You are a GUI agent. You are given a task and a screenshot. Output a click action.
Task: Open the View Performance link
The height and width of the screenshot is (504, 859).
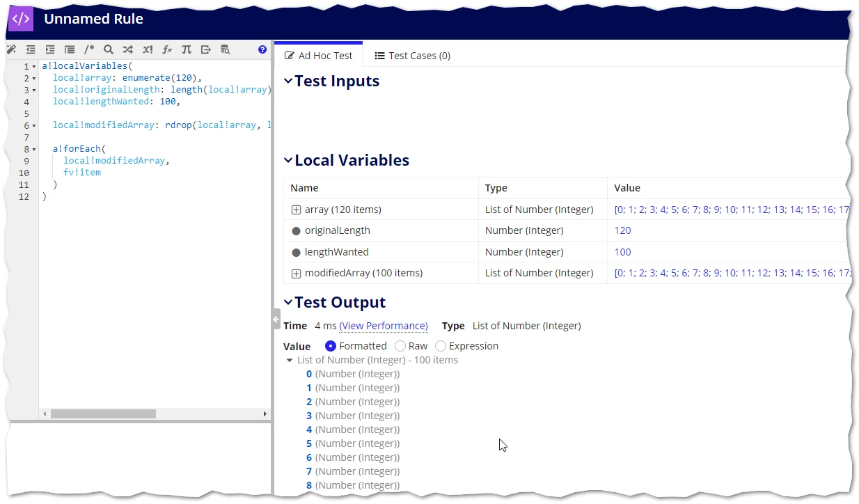(384, 326)
